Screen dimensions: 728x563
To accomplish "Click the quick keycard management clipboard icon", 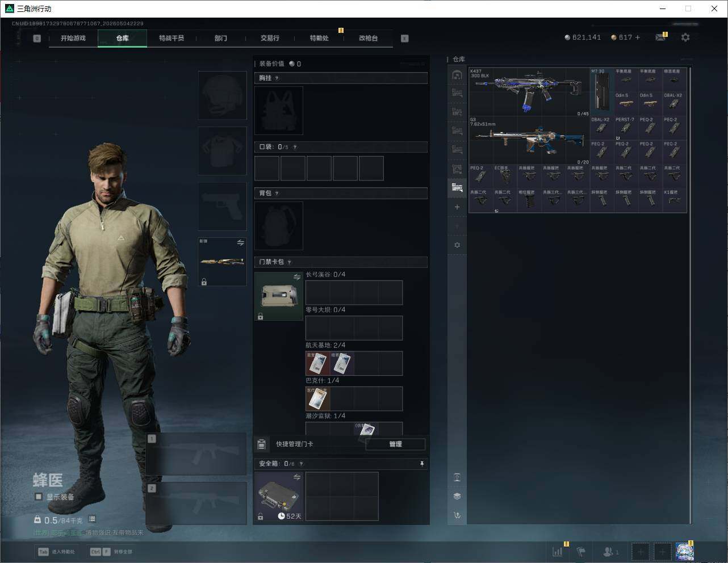I will click(x=262, y=444).
